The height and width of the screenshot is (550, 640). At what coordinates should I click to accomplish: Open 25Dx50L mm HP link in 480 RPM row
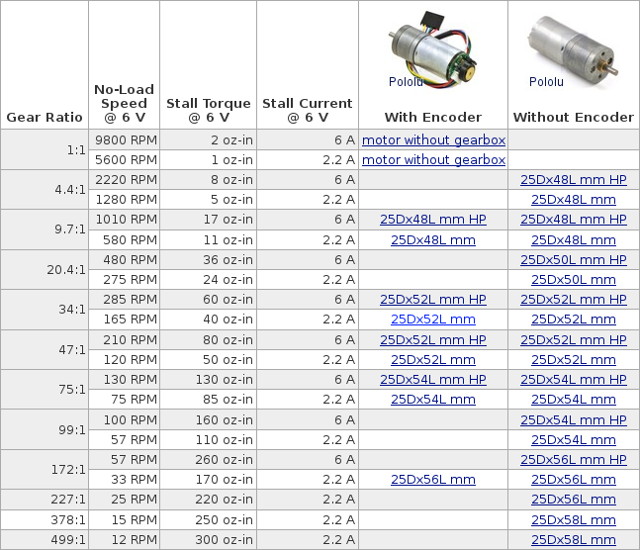coord(573,259)
